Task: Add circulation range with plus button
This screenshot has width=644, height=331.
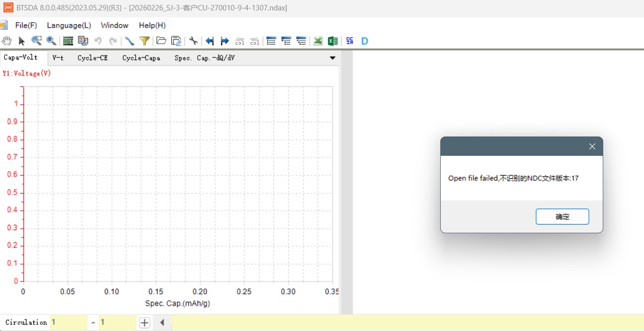Action: 144,323
